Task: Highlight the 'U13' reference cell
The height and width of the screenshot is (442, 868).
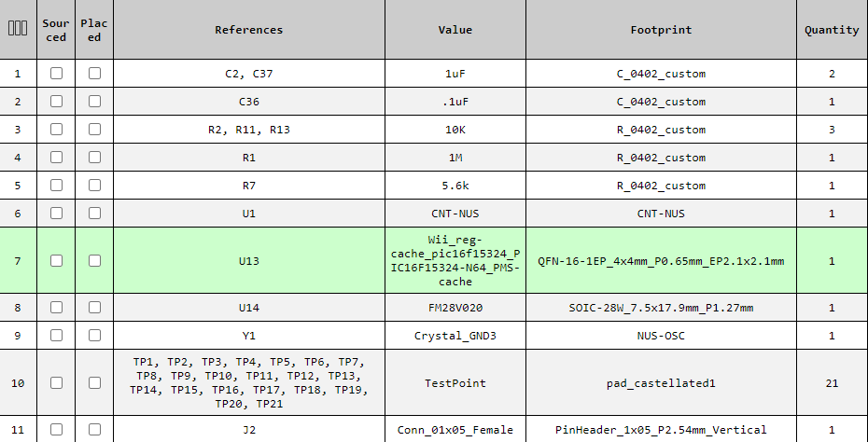Action: tap(249, 260)
